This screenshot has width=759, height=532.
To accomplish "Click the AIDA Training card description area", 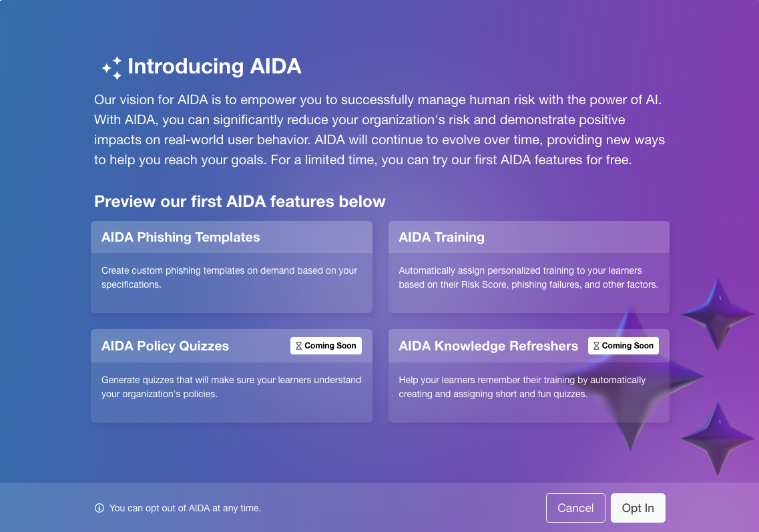I will tap(528, 276).
